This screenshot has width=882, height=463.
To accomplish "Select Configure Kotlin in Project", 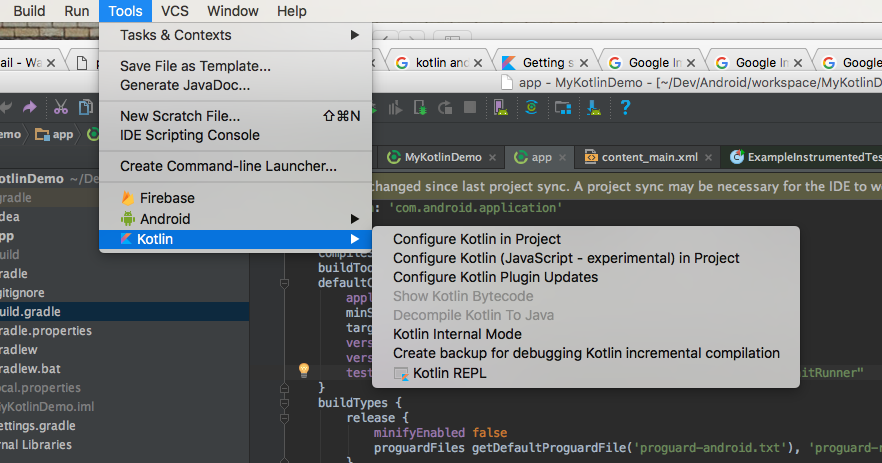I will coord(586,239).
